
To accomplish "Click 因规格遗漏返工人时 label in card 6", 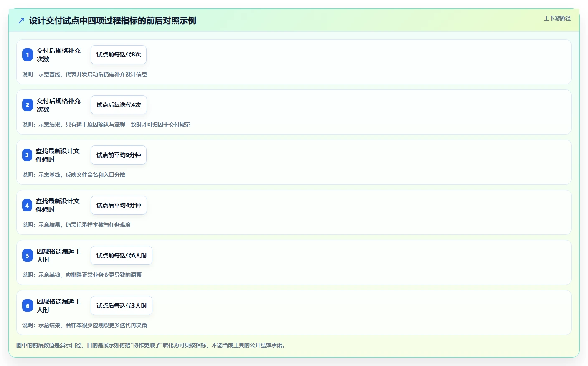I will [58, 305].
